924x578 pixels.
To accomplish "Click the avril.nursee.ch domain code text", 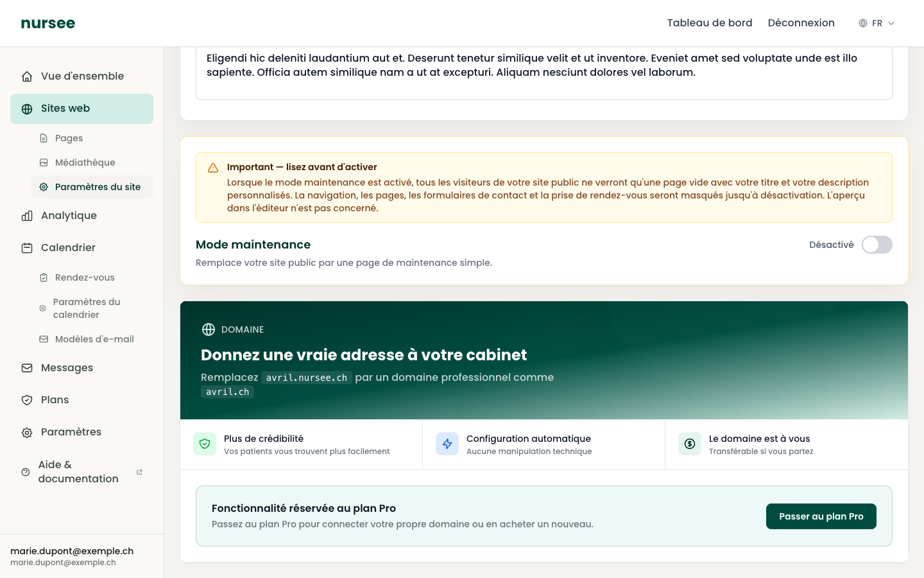I will tap(307, 378).
